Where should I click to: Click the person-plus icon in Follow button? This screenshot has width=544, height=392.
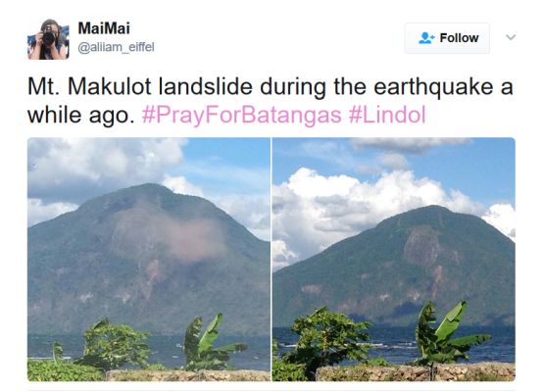click(x=426, y=38)
